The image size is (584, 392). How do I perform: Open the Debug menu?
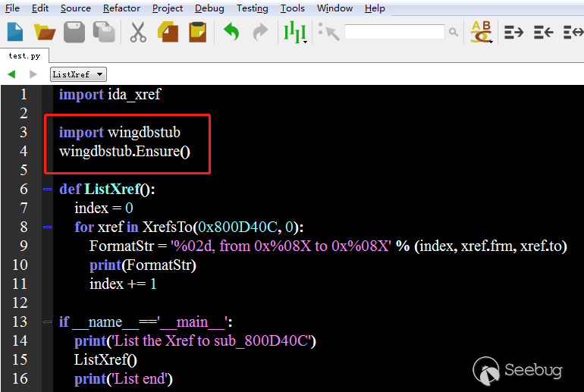pyautogui.click(x=209, y=8)
